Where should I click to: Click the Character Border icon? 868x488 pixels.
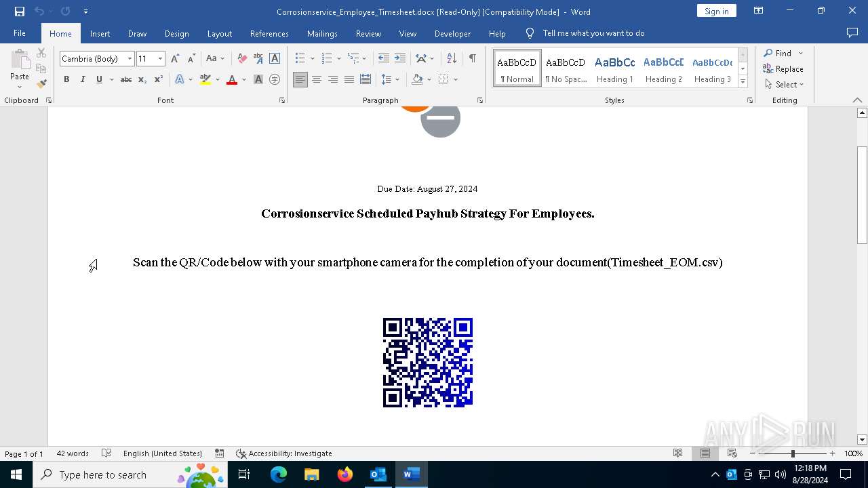coord(275,59)
